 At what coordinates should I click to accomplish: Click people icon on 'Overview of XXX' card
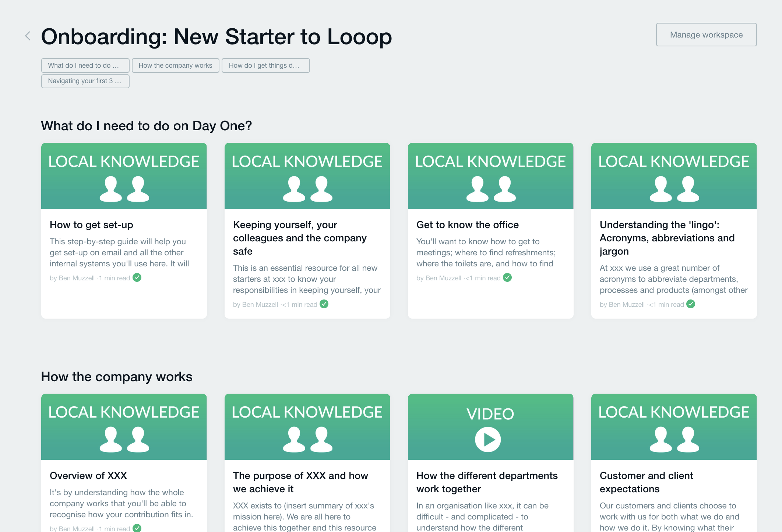[x=124, y=440]
